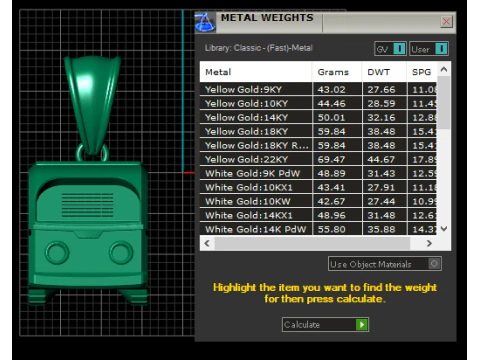Click the 44.67 DWT cell

click(384, 159)
